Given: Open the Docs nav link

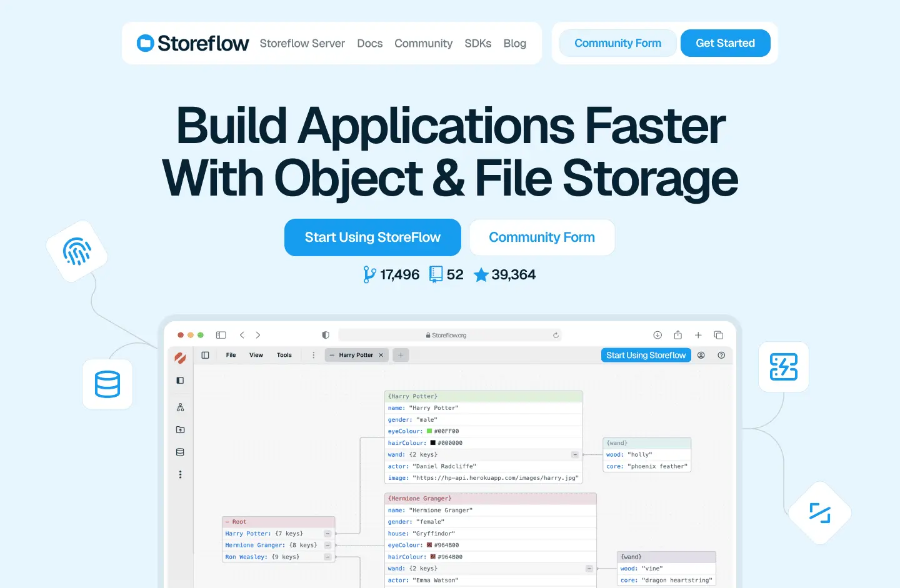Looking at the screenshot, I should coord(370,43).
